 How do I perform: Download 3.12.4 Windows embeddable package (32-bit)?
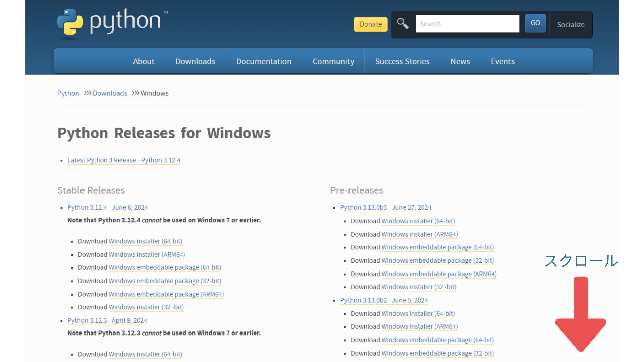[165, 281]
